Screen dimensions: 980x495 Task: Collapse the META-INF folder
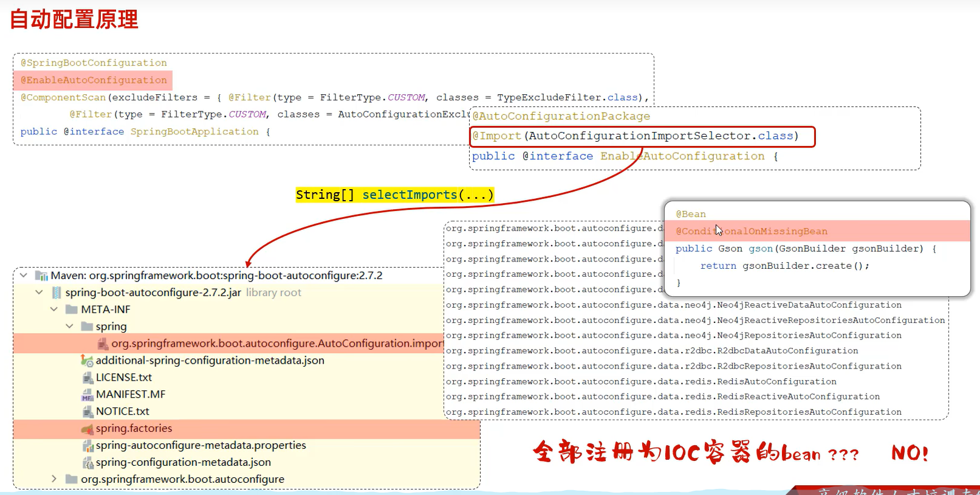[54, 310]
